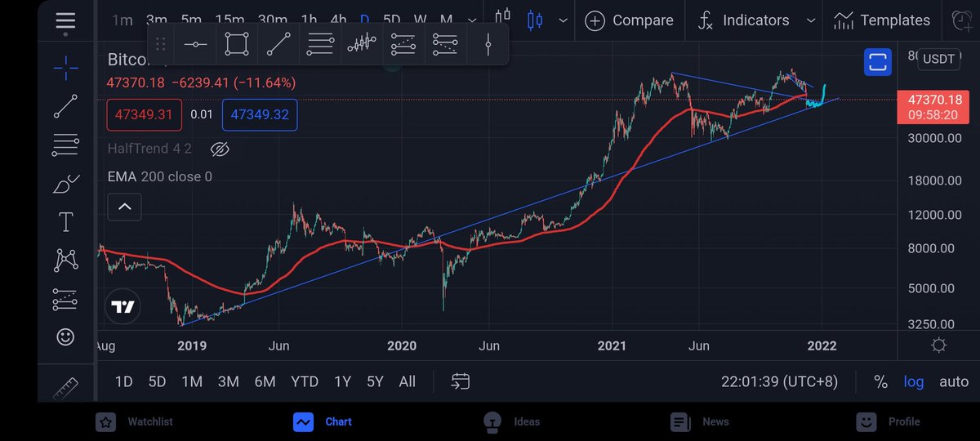Toggle HalfTrend indicator visibility eye
Viewport: 980px width, 441px height.
[220, 149]
